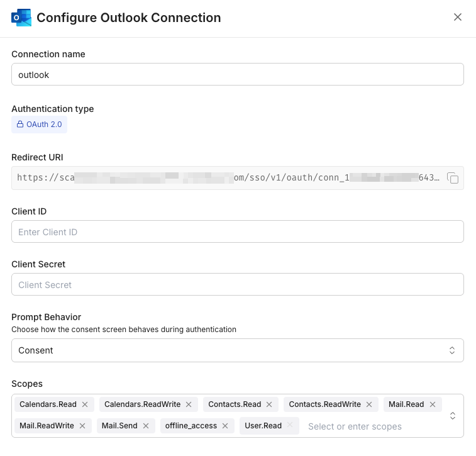Click the Connection name field
476x456 pixels.
click(237, 74)
